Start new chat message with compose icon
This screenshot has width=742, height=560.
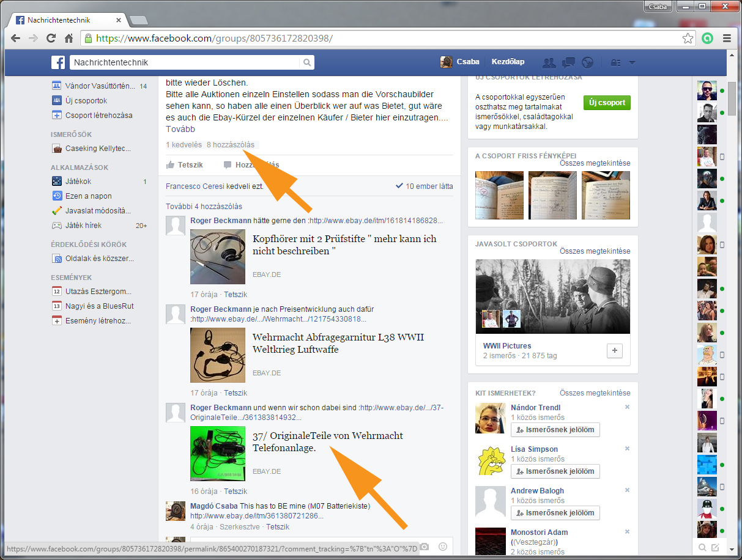[715, 547]
